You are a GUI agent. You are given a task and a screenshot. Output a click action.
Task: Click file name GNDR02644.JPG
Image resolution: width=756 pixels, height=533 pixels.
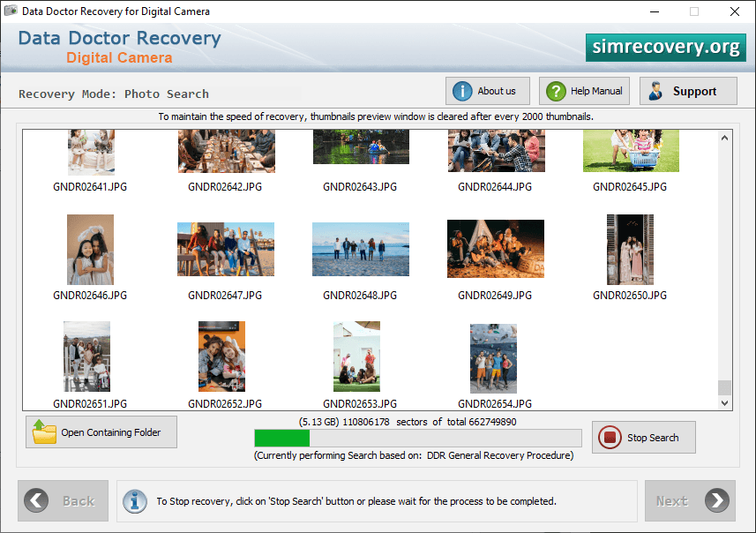(x=495, y=187)
